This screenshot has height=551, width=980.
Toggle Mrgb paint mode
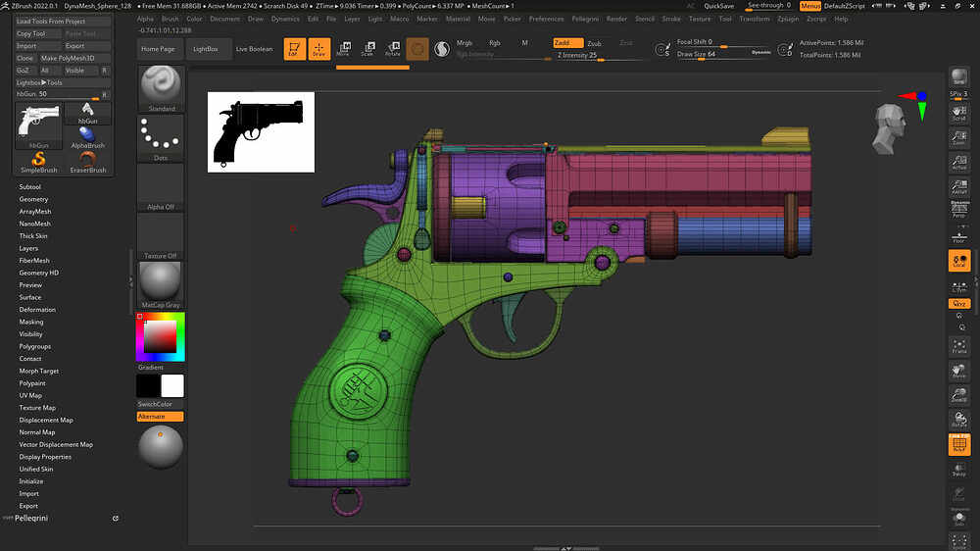click(x=465, y=43)
